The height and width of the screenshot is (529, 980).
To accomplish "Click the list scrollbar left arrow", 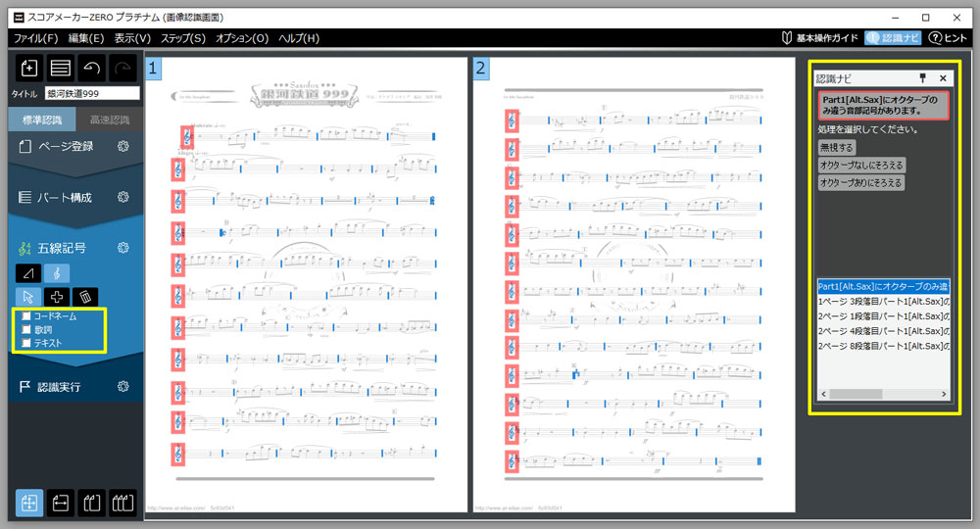I will [x=823, y=394].
